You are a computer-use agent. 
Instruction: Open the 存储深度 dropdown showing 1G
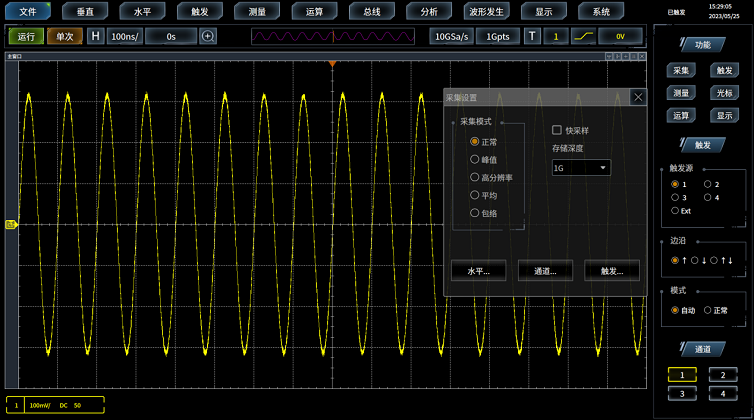pyautogui.click(x=581, y=168)
